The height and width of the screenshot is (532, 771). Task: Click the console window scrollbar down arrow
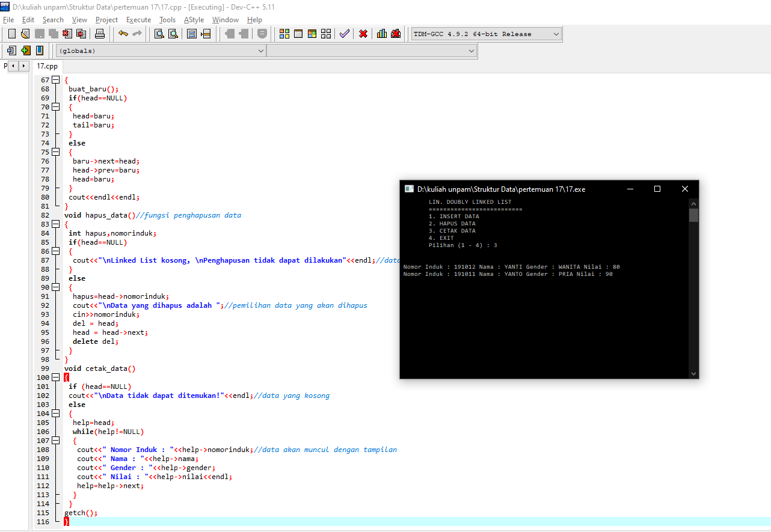click(x=693, y=373)
